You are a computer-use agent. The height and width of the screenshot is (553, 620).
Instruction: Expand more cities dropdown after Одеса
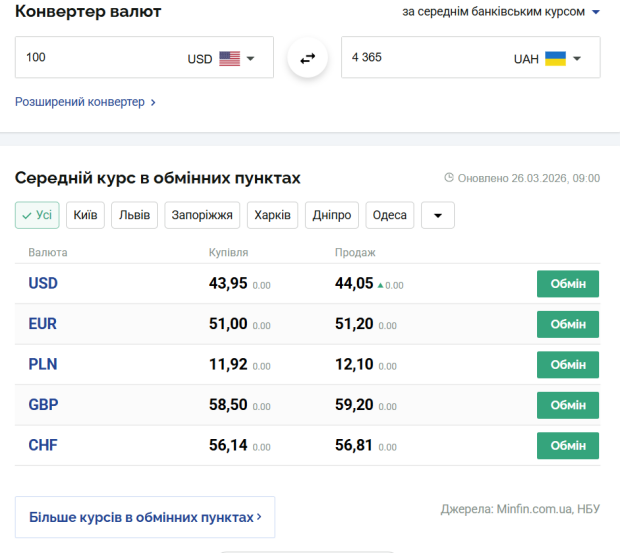click(438, 215)
